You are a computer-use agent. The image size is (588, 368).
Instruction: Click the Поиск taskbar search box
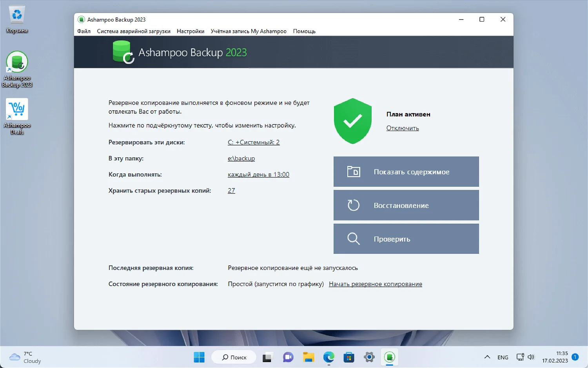(234, 357)
